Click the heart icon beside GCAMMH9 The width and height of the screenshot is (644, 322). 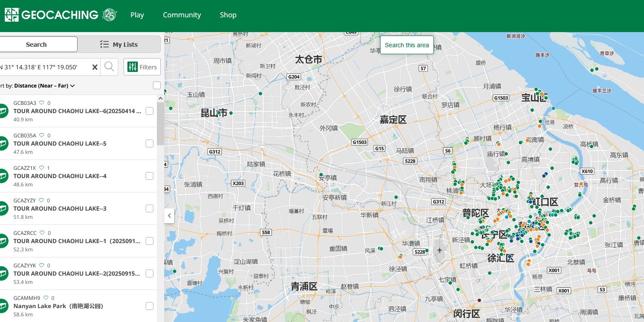[46, 298]
